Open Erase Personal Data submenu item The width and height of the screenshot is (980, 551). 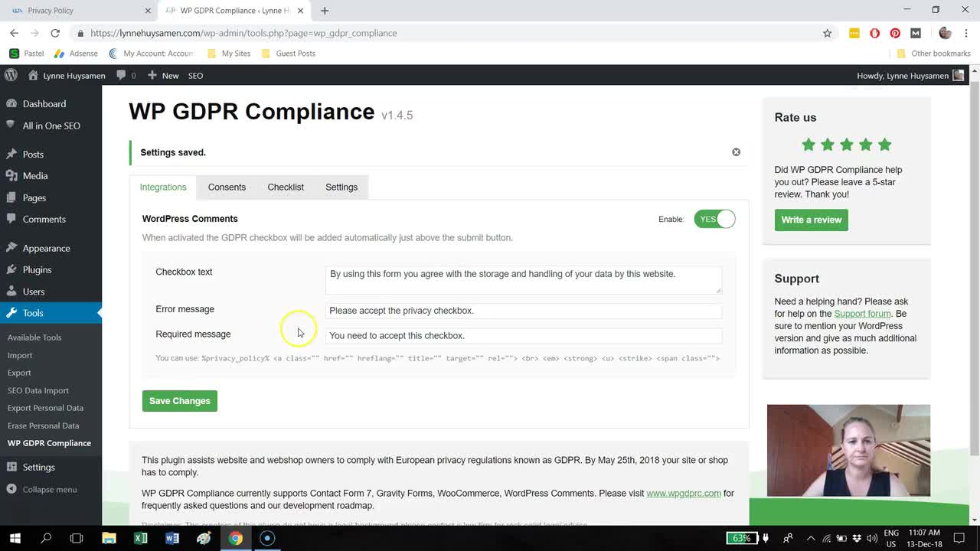tap(43, 425)
